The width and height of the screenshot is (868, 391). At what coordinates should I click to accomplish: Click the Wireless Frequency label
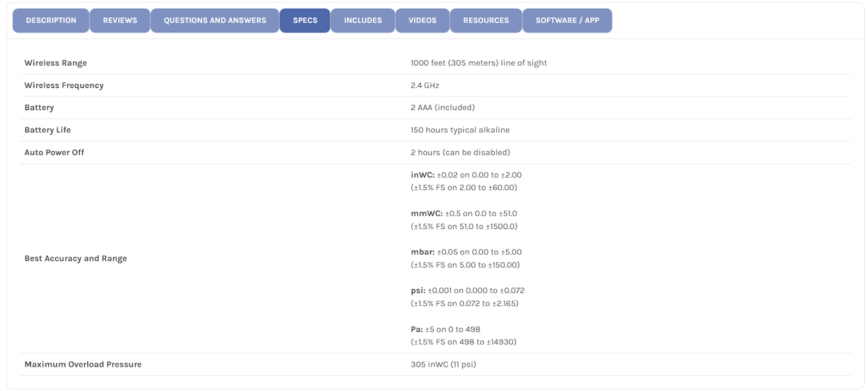[x=64, y=85]
